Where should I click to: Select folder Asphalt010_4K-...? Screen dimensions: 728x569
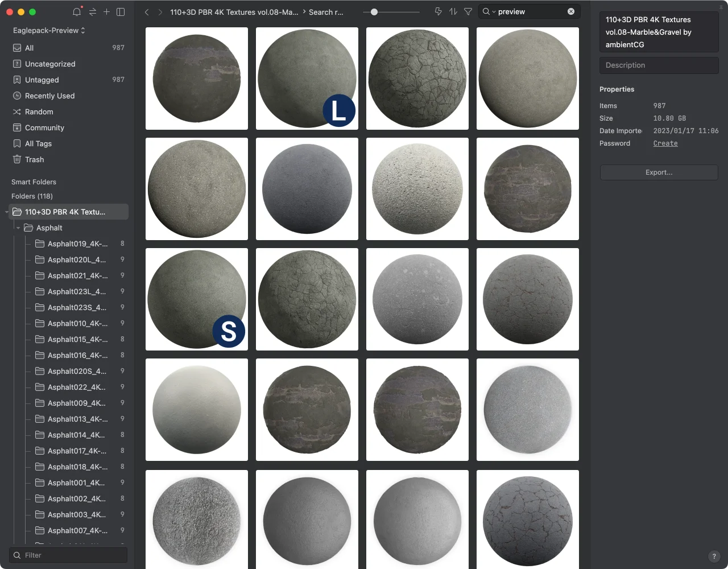point(77,323)
